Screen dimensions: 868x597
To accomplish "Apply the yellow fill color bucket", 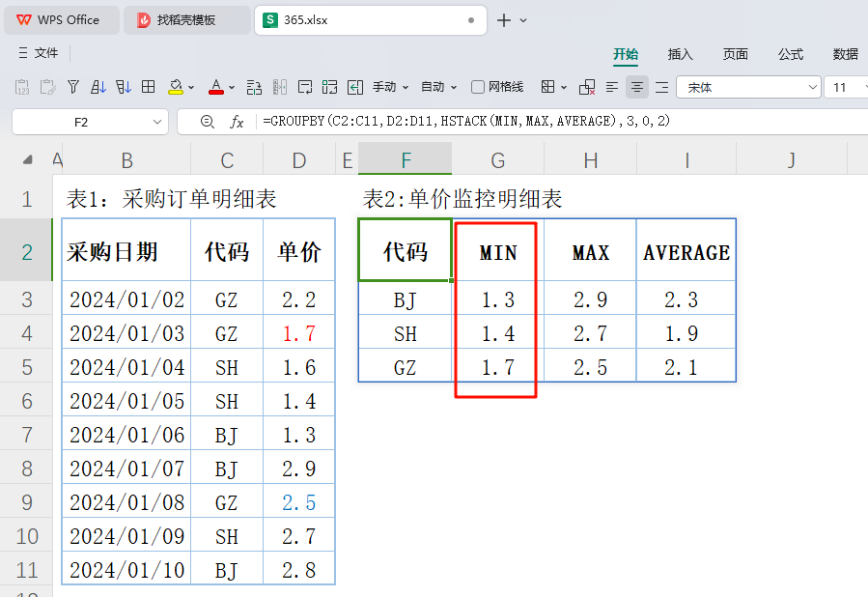I will pos(176,87).
